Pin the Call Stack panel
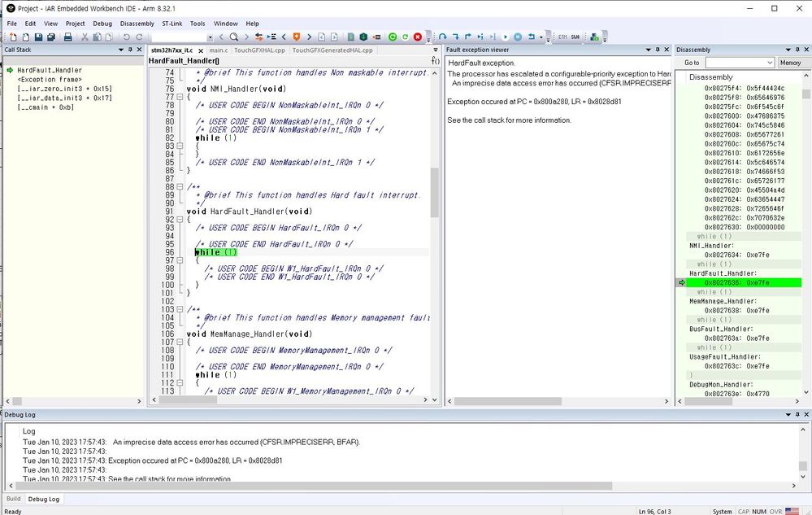The height and width of the screenshot is (515, 812). coord(130,50)
